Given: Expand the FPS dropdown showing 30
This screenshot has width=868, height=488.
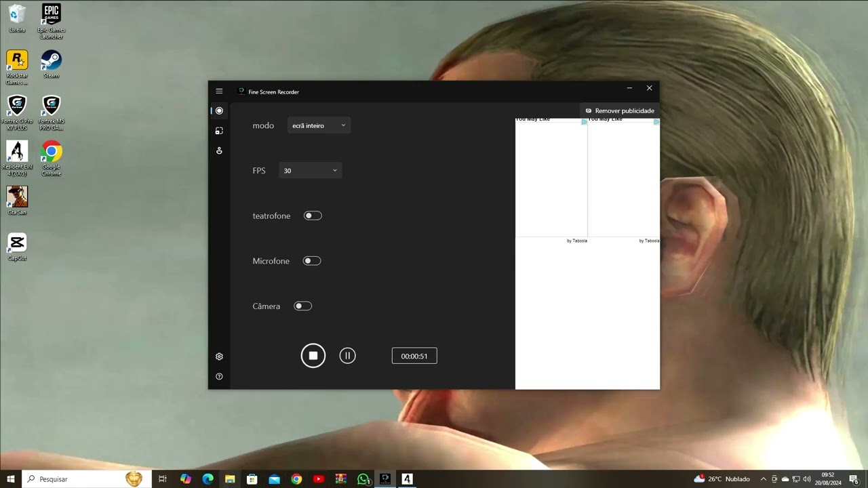Looking at the screenshot, I should pos(311,171).
